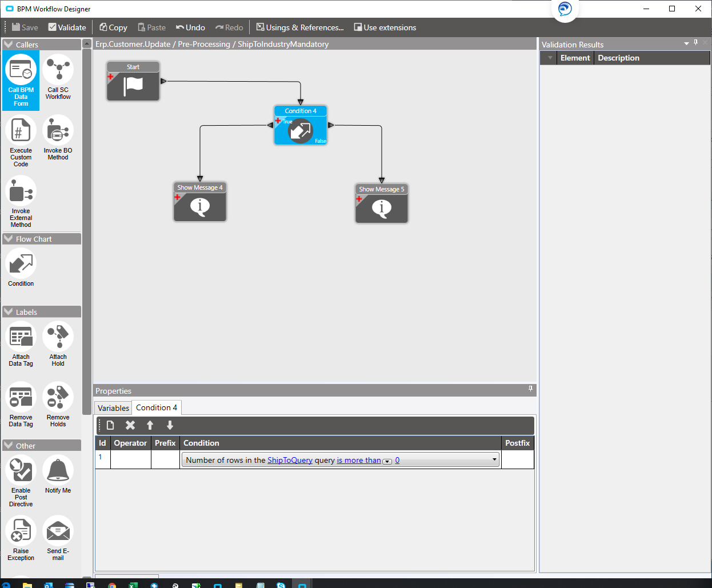Select Enable Post Directive element
This screenshot has width=712, height=588.
[21, 481]
